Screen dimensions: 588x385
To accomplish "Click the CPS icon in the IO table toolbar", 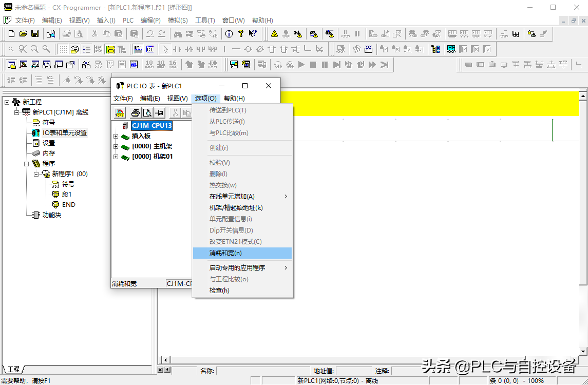I will click(x=120, y=113).
